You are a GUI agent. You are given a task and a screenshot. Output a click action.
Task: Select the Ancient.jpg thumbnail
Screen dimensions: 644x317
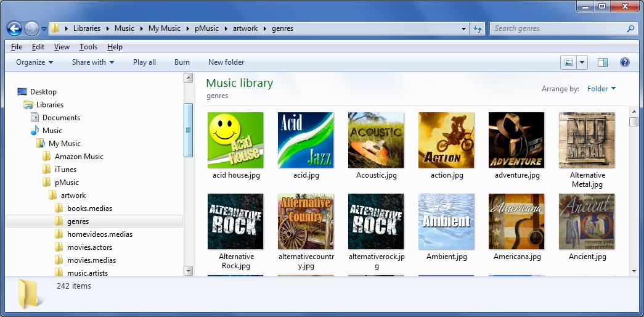[587, 221]
